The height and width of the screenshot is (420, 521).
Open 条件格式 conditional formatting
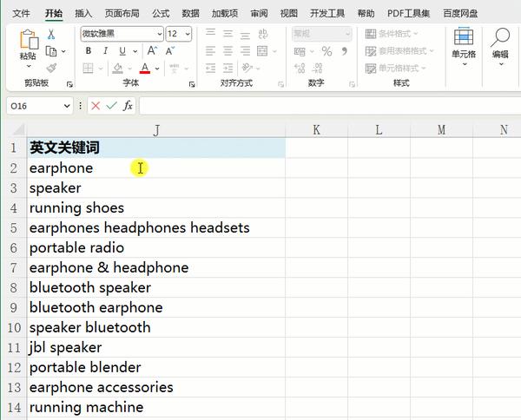pos(391,34)
